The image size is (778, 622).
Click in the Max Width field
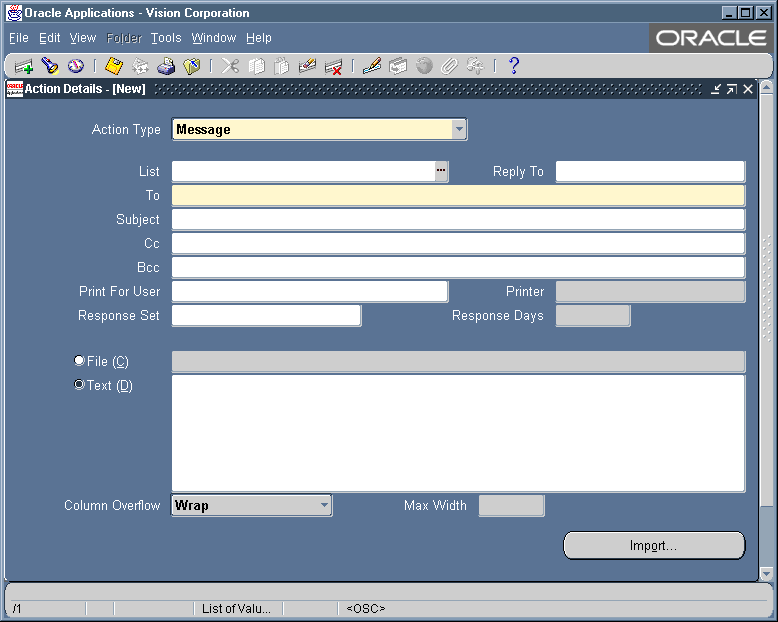[512, 505]
